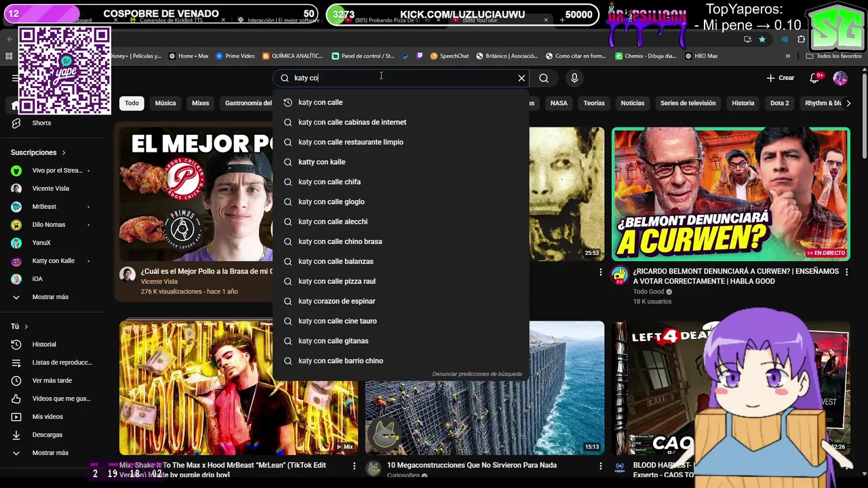868x488 pixels.
Task: Open Vicente Visla channel name under video
Action: 159,281
